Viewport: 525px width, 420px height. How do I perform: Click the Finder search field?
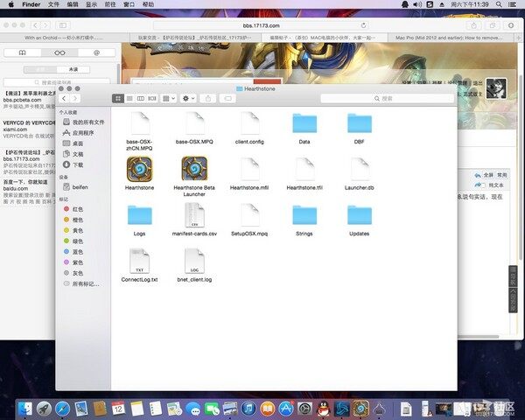pyautogui.click(x=387, y=99)
